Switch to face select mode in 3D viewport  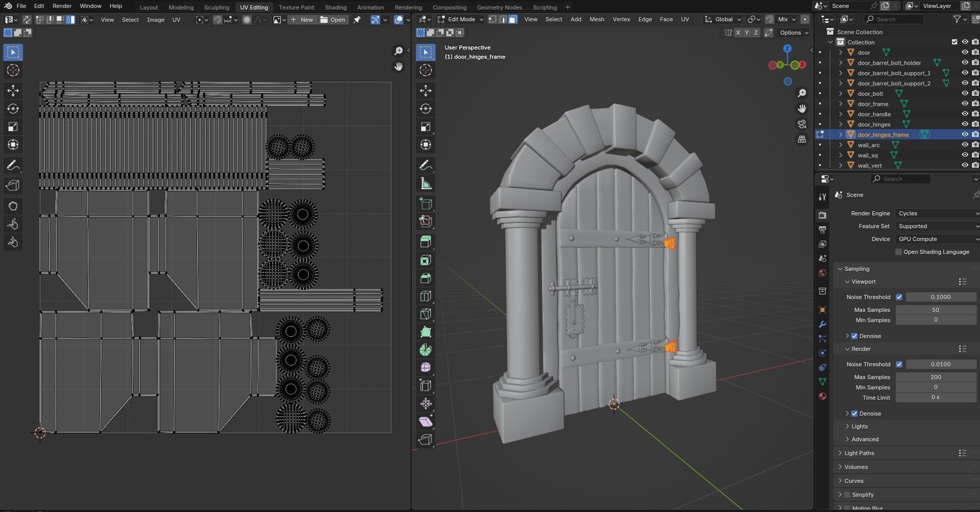tap(513, 19)
